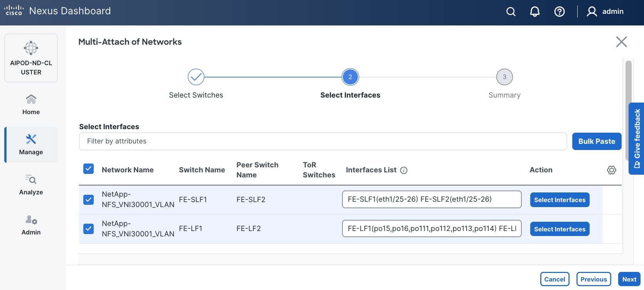Go back to Select Switches step
This screenshot has height=290, width=644.
click(x=196, y=77)
